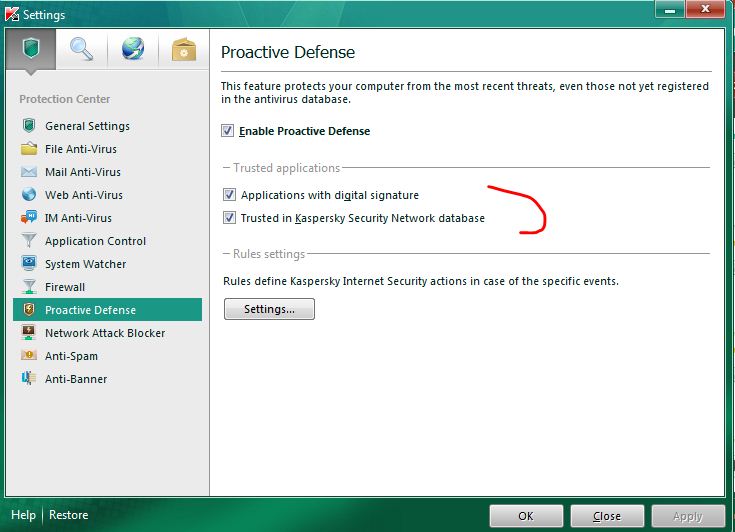735x532 pixels.
Task: Click the Kaspersky logo in title bar
Action: (x=12, y=14)
